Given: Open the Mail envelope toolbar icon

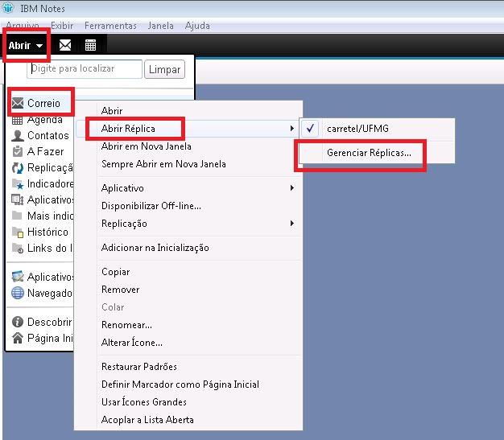Looking at the screenshot, I should click(65, 45).
